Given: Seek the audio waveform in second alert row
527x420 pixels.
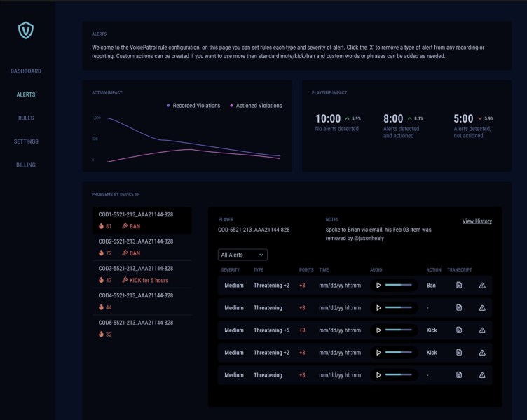Looking at the screenshot, I should [x=398, y=308].
